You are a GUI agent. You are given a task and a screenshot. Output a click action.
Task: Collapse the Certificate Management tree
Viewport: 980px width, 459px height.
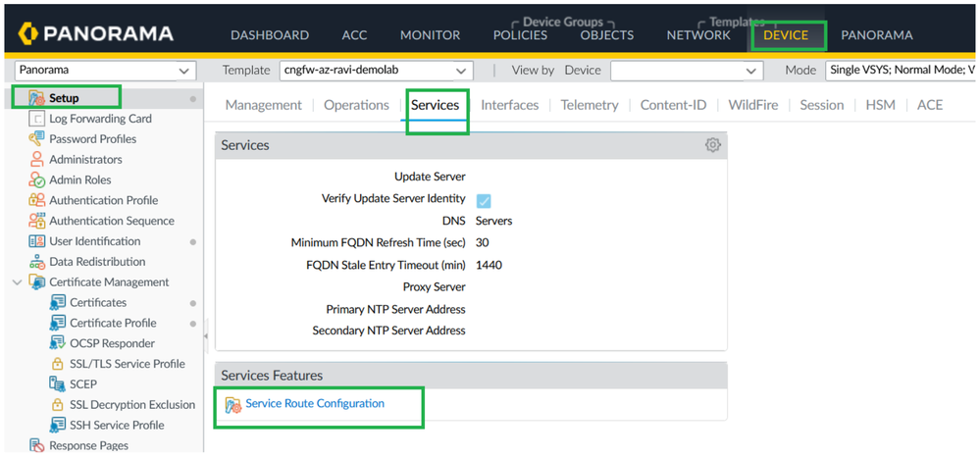pyautogui.click(x=18, y=282)
